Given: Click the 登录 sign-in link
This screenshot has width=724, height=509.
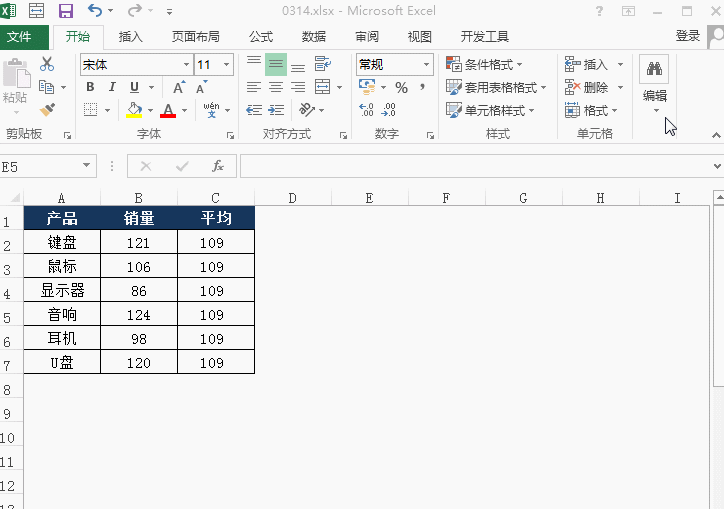Looking at the screenshot, I should tap(688, 36).
